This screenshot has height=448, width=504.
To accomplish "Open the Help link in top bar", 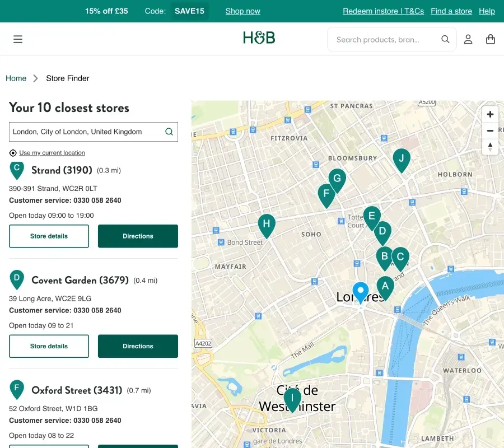I will 487,11.
